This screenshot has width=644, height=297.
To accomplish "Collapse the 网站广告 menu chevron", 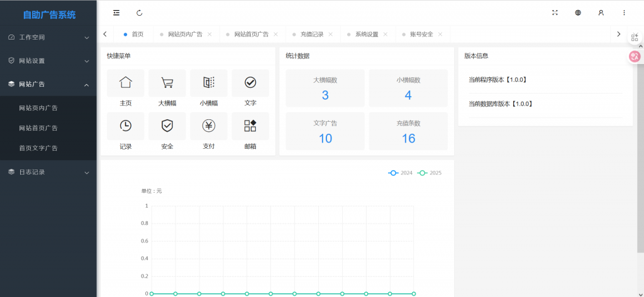I will [87, 85].
